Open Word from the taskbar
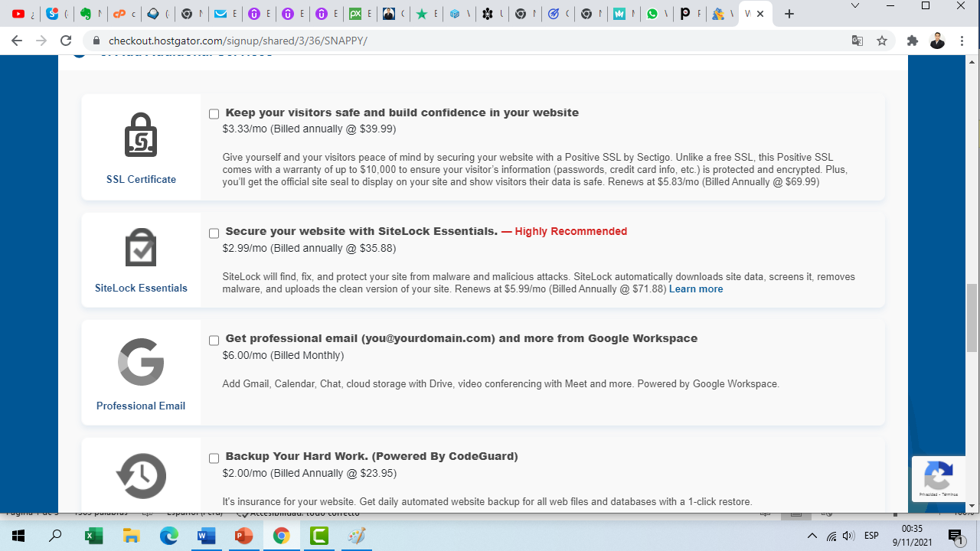 tap(206, 536)
